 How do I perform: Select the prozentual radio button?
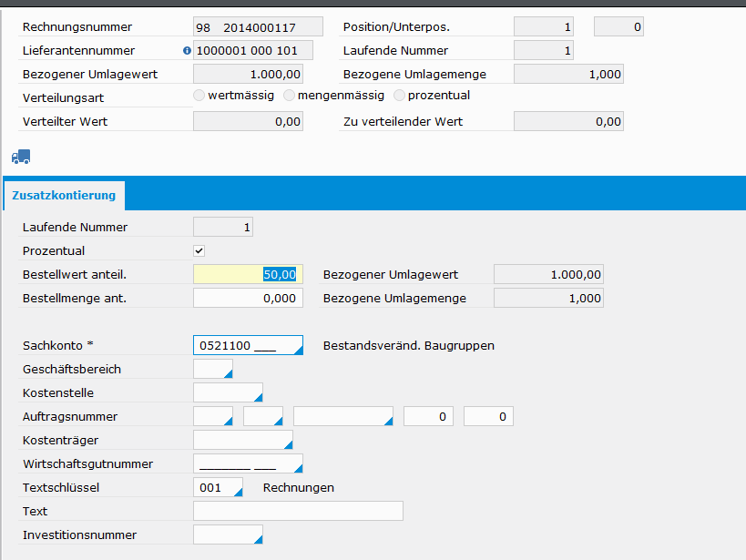pyautogui.click(x=399, y=96)
